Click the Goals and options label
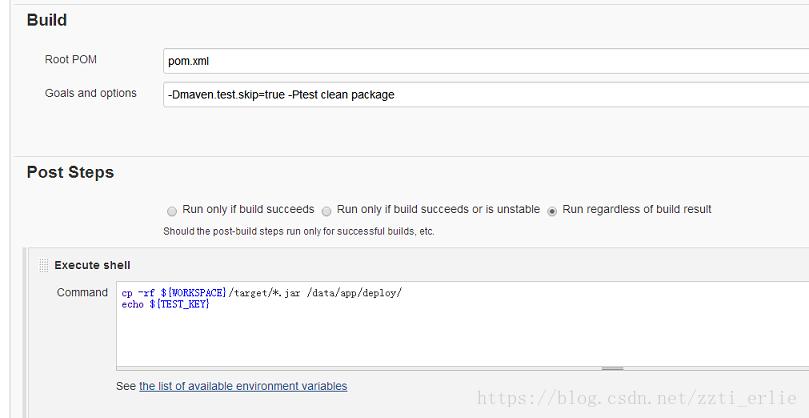Viewport: 809px width, 418px height. (x=90, y=93)
